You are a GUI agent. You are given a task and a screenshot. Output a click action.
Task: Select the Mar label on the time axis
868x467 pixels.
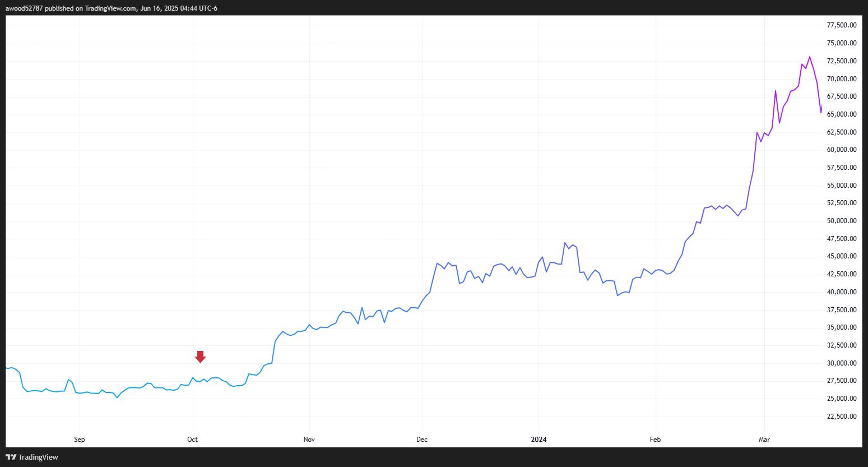[x=764, y=440]
